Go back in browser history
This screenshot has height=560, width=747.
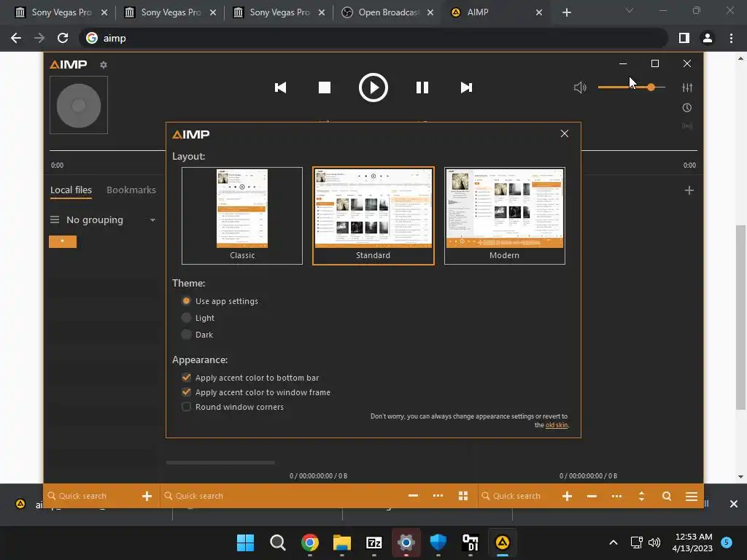pos(16,38)
